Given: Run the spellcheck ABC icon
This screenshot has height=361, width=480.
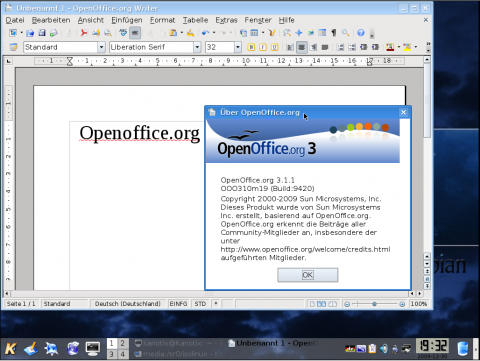Looking at the screenshot, I should [x=123, y=33].
